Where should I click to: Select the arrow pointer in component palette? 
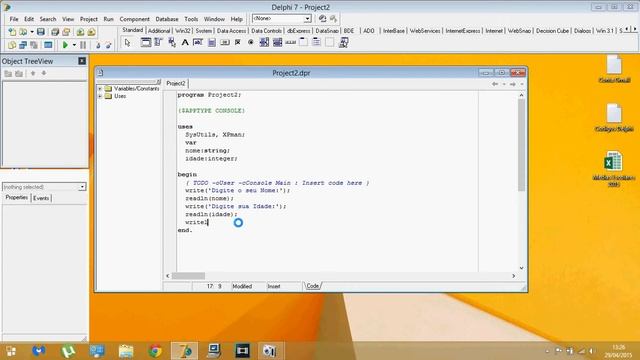coord(127,42)
